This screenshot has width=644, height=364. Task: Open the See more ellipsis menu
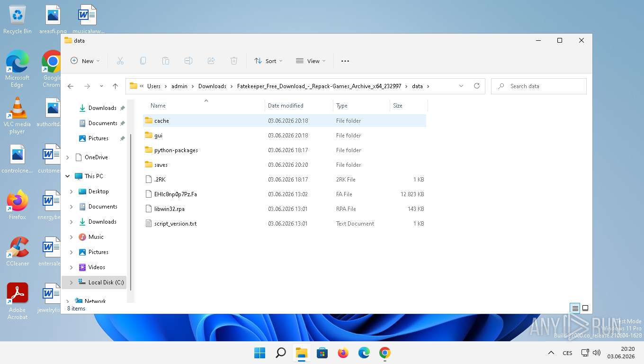click(345, 61)
